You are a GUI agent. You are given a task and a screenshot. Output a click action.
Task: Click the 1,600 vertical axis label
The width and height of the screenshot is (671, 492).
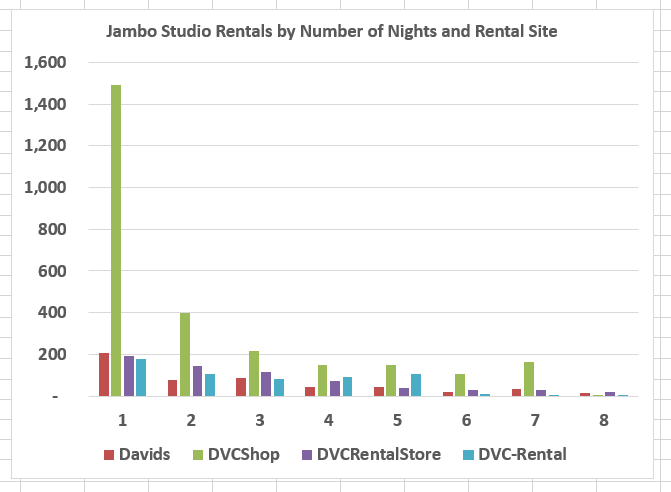(x=46, y=63)
